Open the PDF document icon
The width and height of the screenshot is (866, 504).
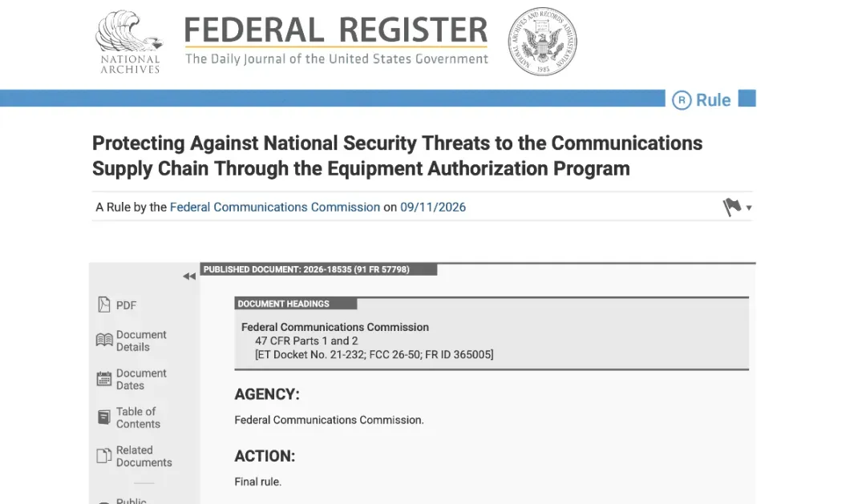coord(103,304)
